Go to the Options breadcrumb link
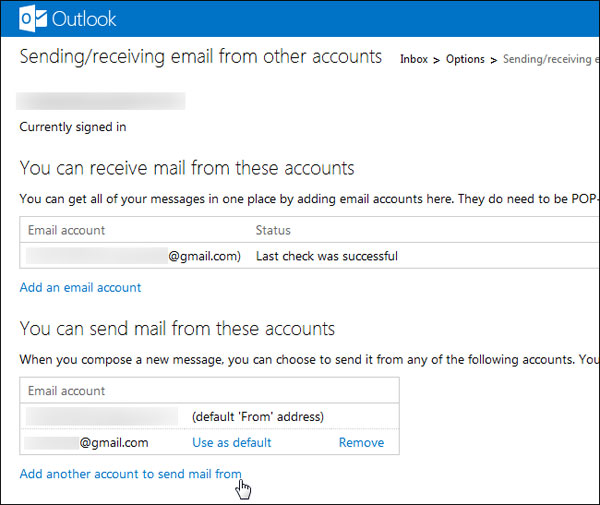The height and width of the screenshot is (505, 600). pos(465,59)
